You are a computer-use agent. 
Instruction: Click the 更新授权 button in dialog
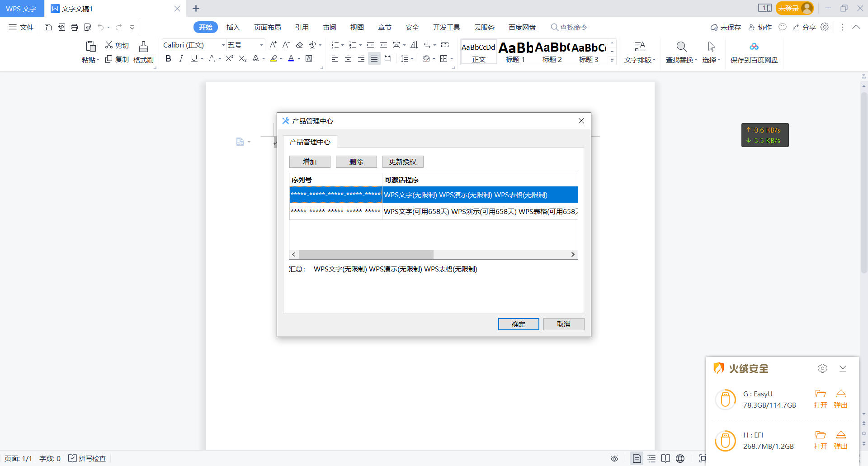click(x=402, y=162)
